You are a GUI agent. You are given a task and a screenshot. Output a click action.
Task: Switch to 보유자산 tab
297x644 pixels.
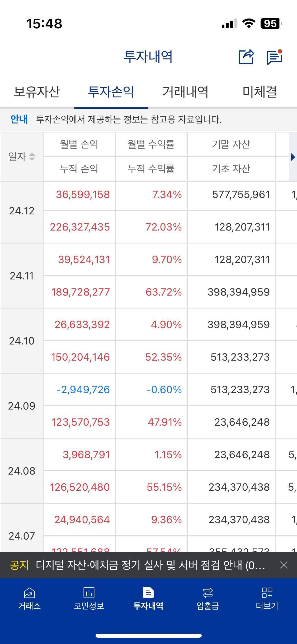(37, 92)
